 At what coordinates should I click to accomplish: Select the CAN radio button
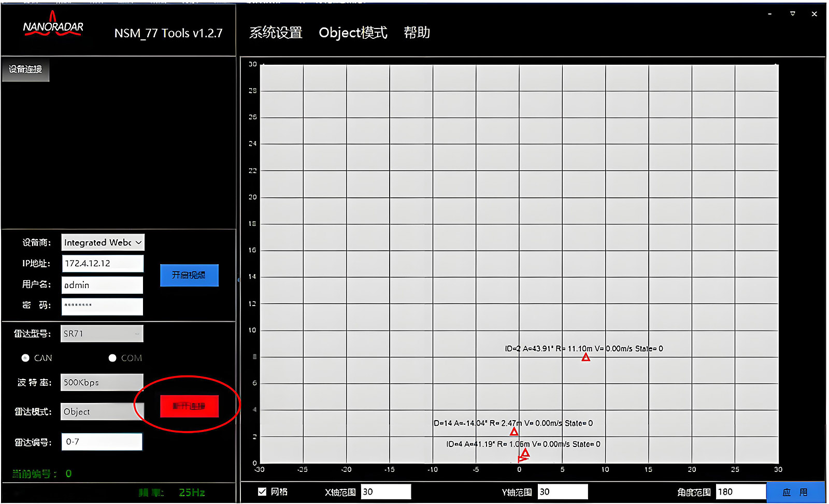pos(25,358)
